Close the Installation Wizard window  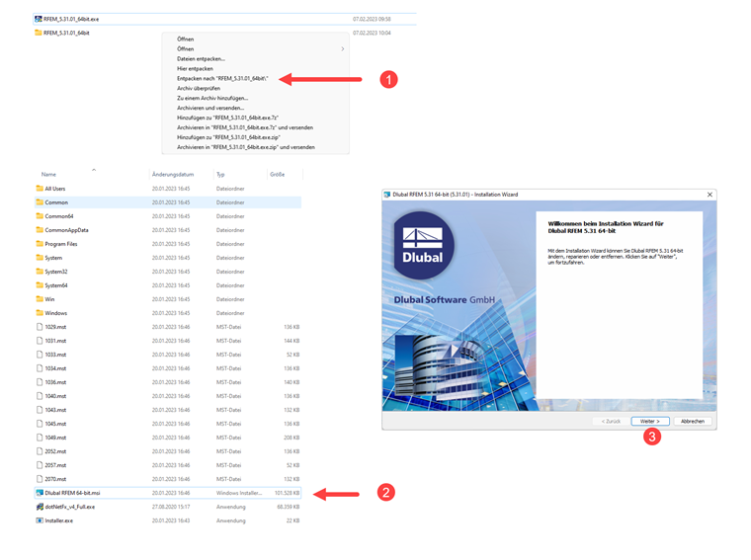(x=709, y=195)
